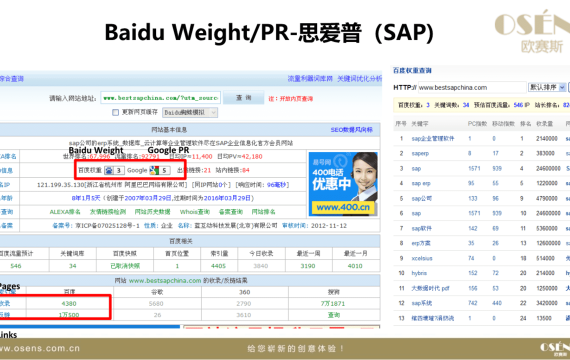The image size is (570, 360).
Task: Click the 谷歌 indexed count 5680
Action: coord(156,304)
